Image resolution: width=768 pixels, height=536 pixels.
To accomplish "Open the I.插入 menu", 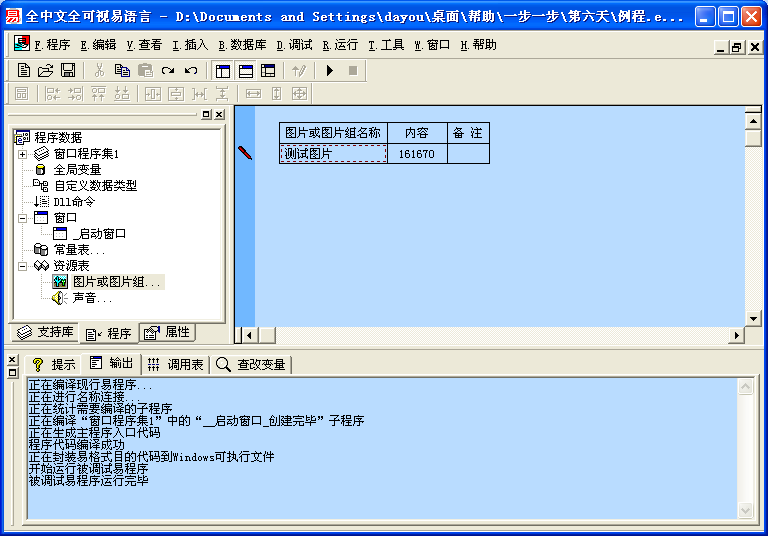I will tap(190, 46).
